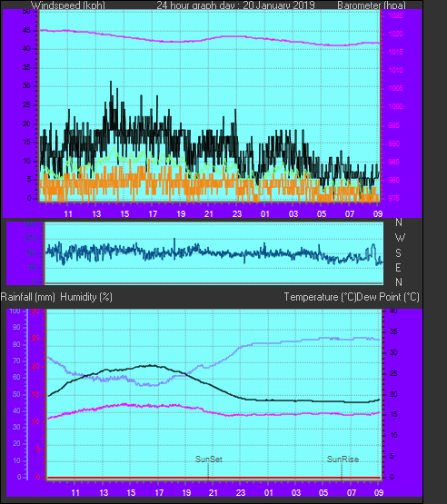Screen dimensions: 447x504
Task: Click the W wind direction letter
Action: tap(400, 238)
